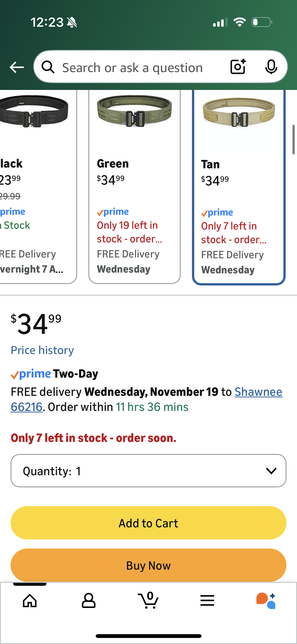Select the Green color option

tap(134, 186)
